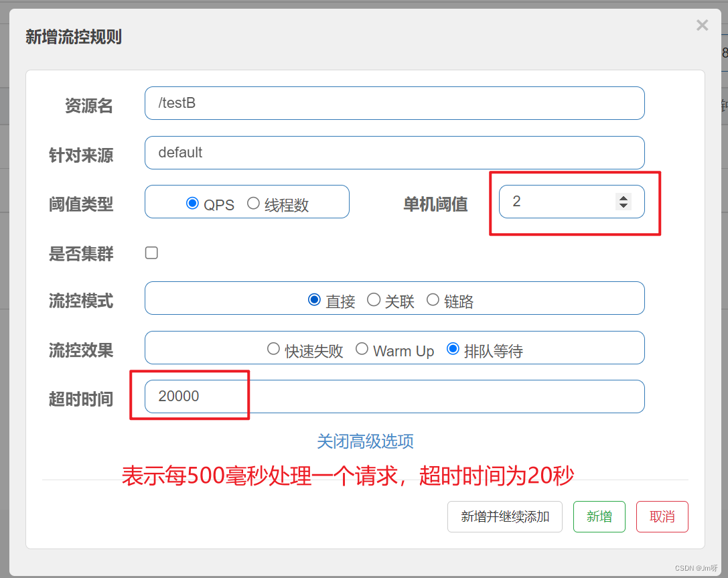This screenshot has height=578, width=728.
Task: Select the QPS threshold type
Action: [193, 204]
